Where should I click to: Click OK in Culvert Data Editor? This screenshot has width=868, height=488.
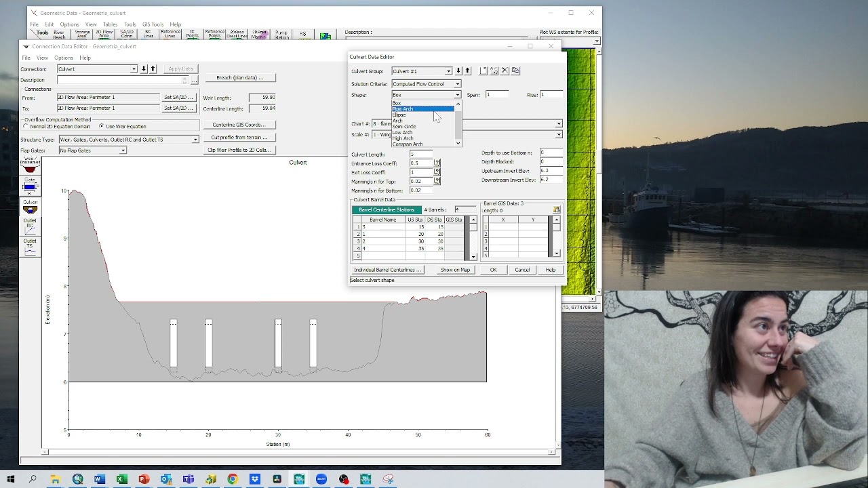pyautogui.click(x=494, y=270)
